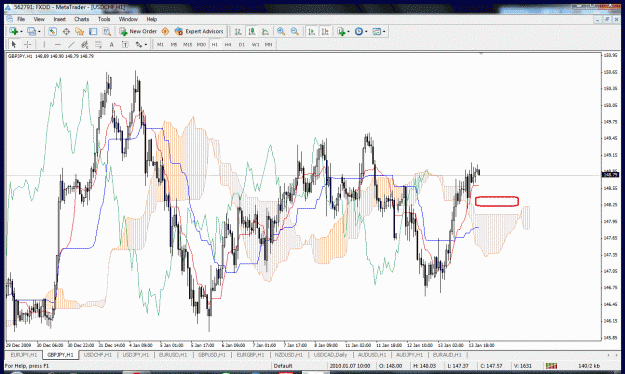Click the New Chart toolbar icon
Viewport: 625px width, 374px height.
coord(14,31)
